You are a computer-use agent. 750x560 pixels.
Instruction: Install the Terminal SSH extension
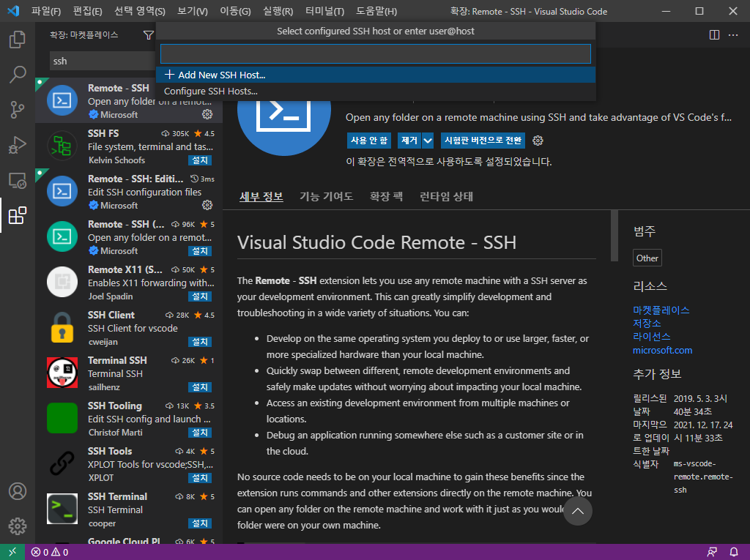[x=200, y=387]
